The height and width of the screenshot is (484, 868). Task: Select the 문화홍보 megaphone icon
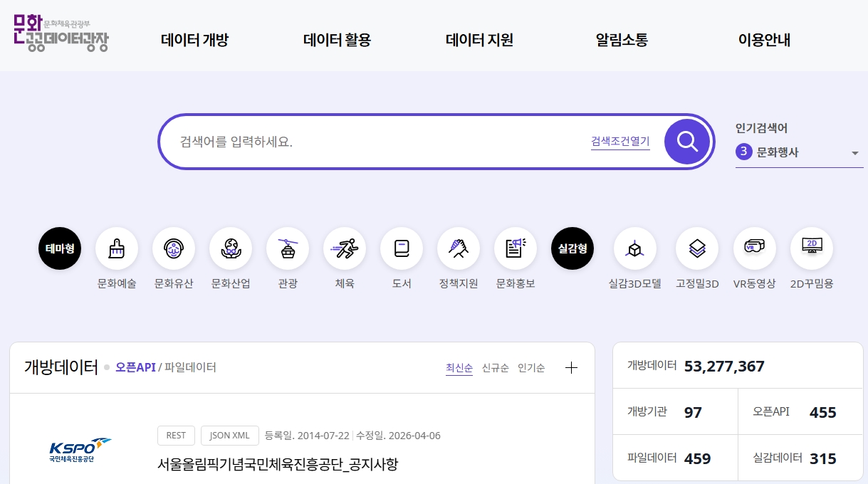[516, 248]
